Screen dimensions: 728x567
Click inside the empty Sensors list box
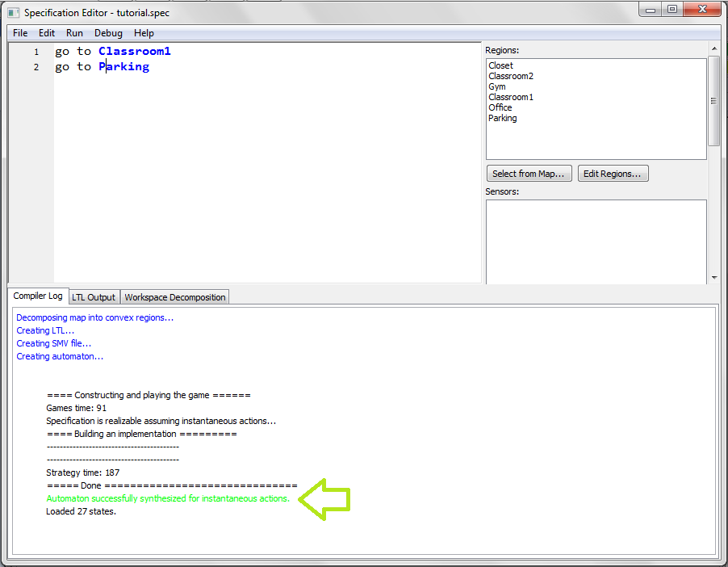coord(596,241)
